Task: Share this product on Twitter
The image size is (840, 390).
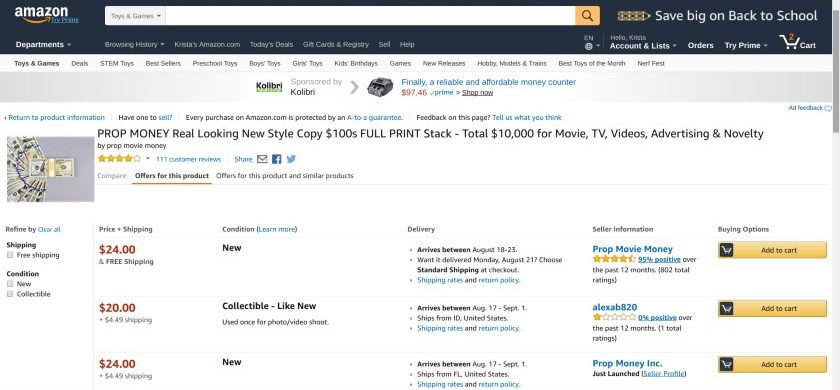Action: (291, 159)
